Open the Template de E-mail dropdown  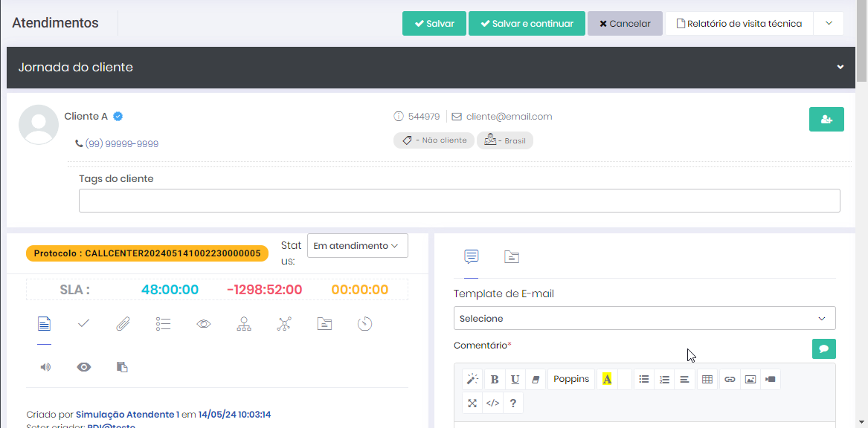click(644, 318)
